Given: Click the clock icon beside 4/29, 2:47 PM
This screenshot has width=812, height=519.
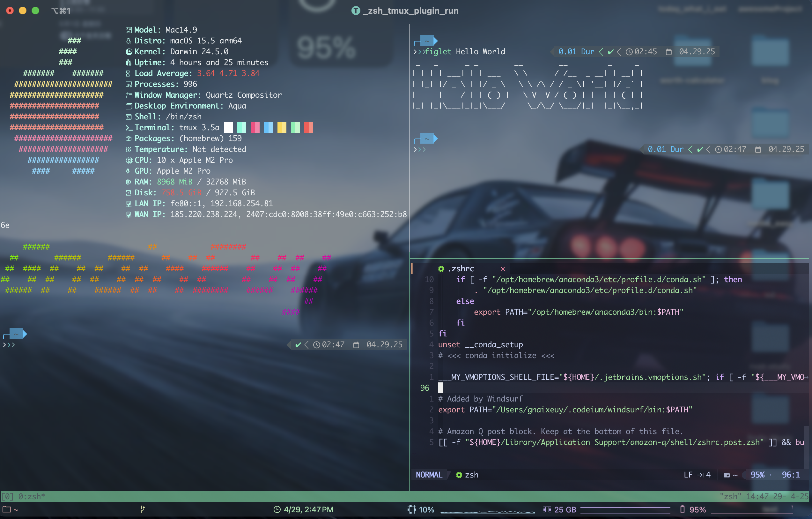Looking at the screenshot, I should [x=277, y=509].
